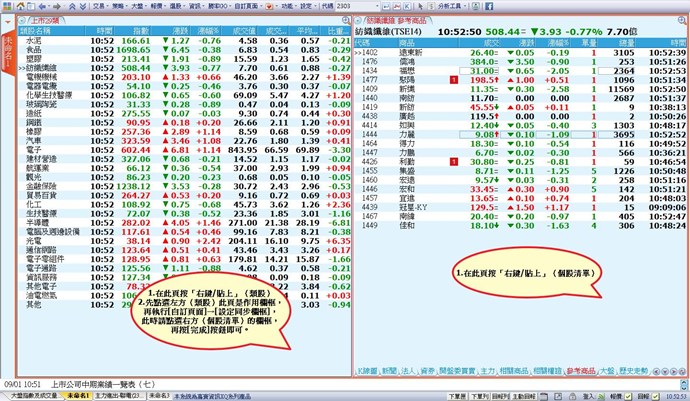The image size is (690, 401).
Task: Select stock 1402 遠東新 row
Action: coord(520,52)
